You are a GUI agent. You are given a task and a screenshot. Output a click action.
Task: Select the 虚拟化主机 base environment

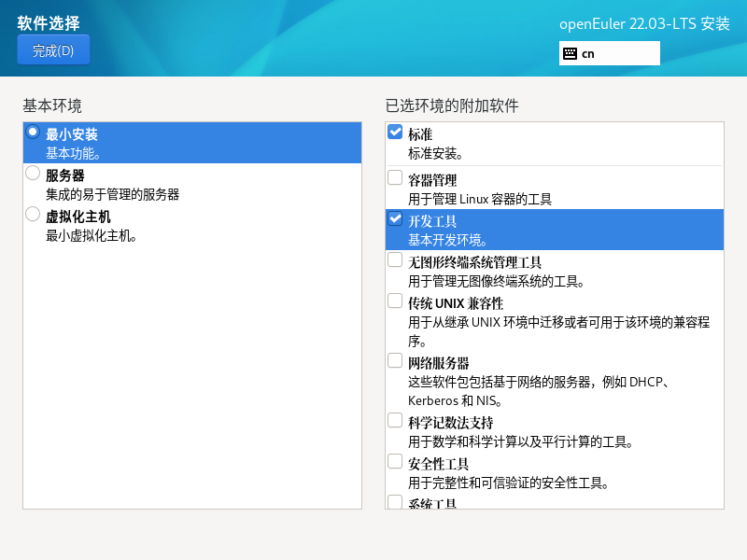coord(31,215)
